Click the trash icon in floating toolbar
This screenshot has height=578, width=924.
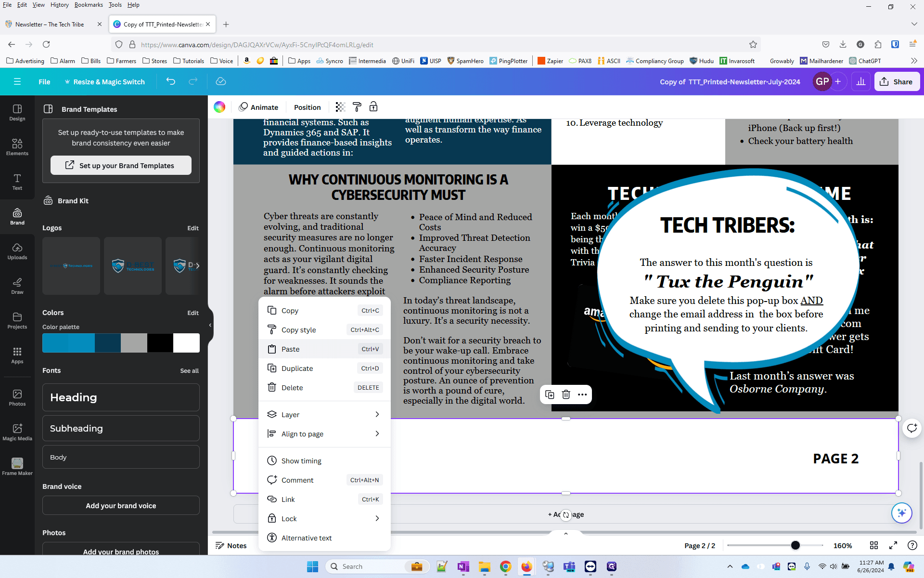pyautogui.click(x=566, y=394)
